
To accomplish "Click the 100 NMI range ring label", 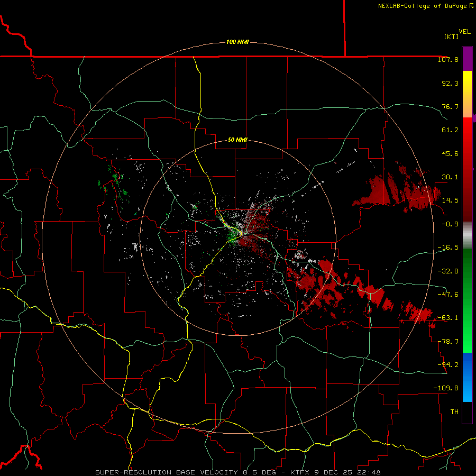I will 237,42.
